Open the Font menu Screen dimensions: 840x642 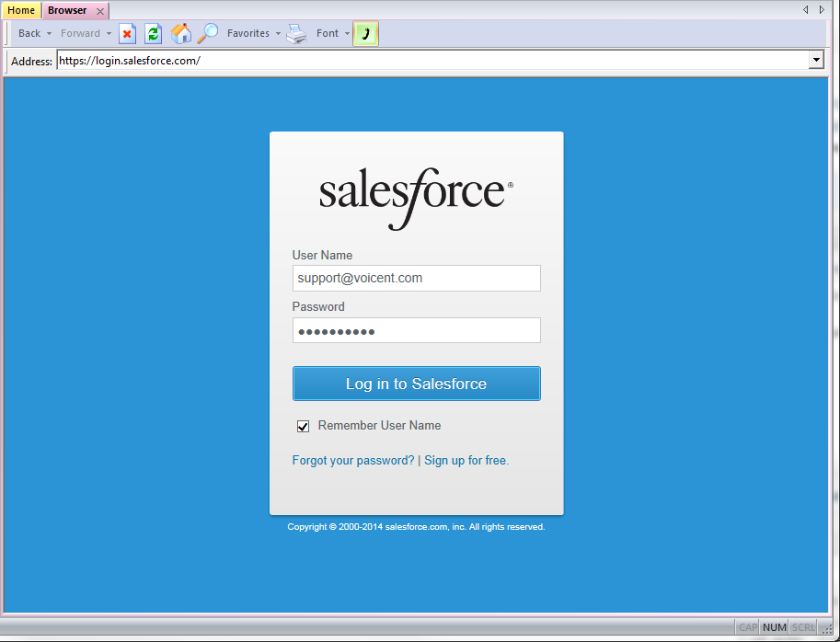(328, 33)
